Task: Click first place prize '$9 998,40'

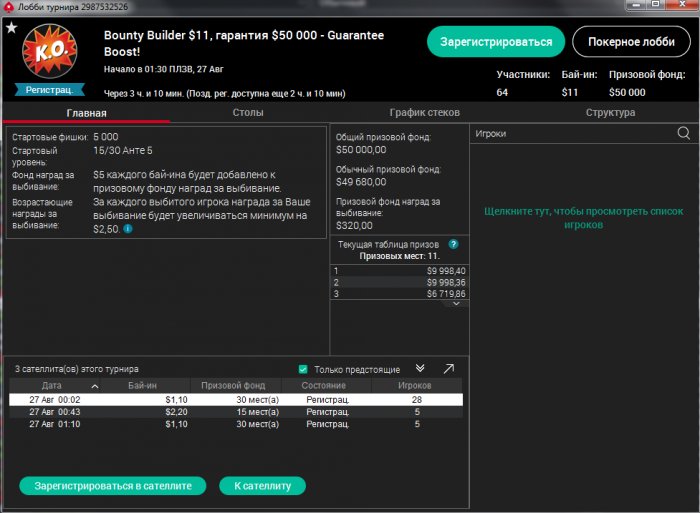Action: click(x=446, y=271)
